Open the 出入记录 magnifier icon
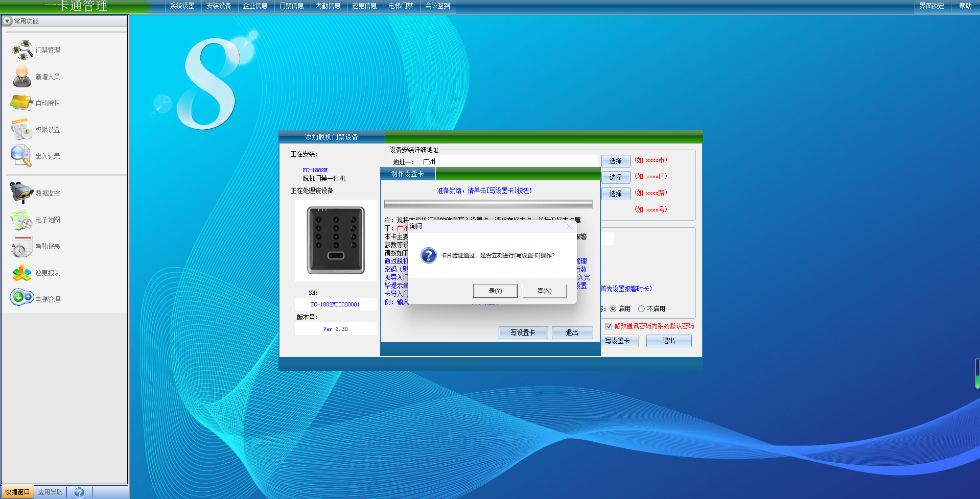Screen dimensions: 980x499 21,156
